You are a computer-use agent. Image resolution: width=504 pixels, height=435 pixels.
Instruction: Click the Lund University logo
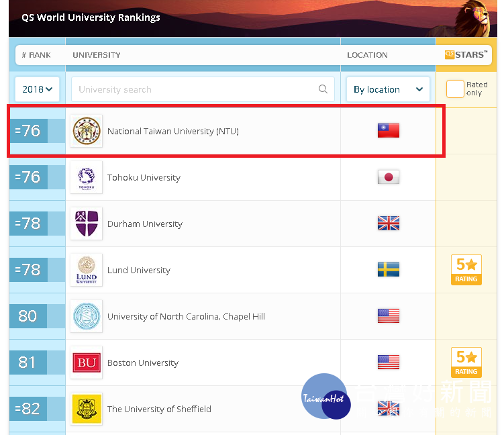pyautogui.click(x=87, y=270)
